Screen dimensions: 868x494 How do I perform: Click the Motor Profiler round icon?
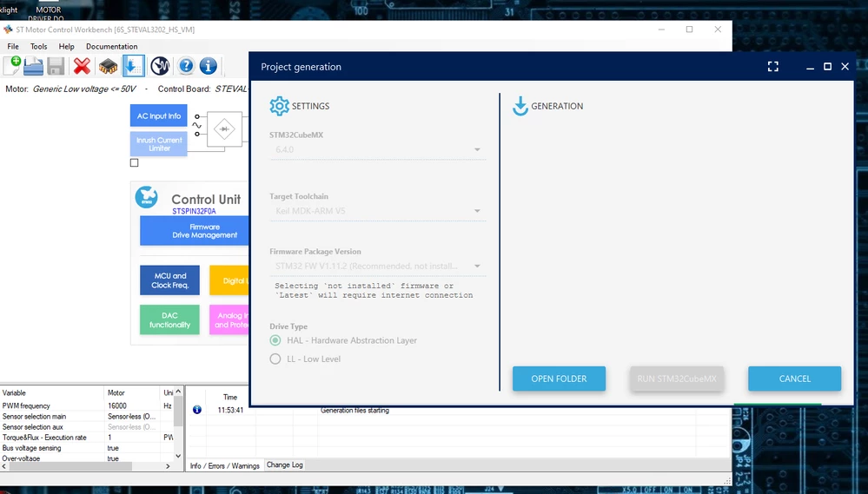coord(160,66)
